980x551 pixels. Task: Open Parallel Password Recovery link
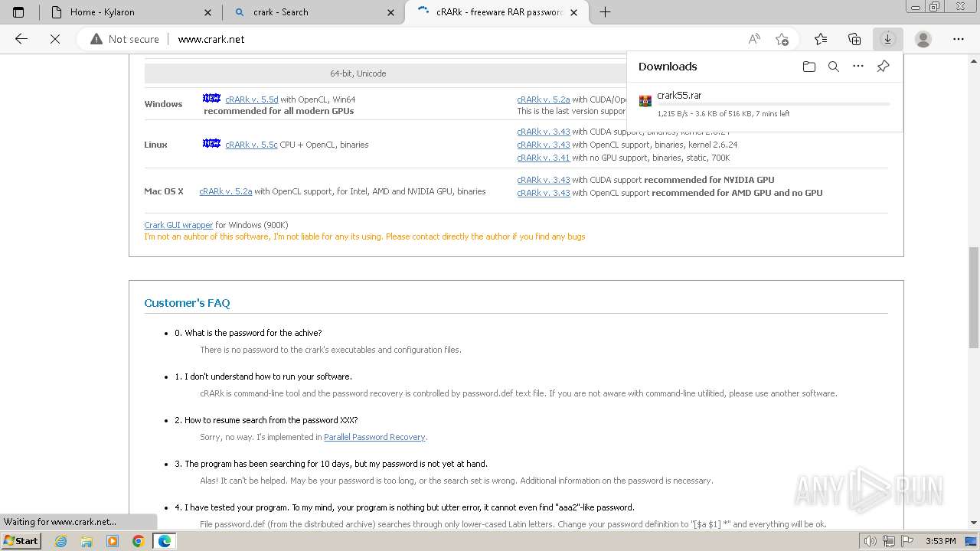374,437
